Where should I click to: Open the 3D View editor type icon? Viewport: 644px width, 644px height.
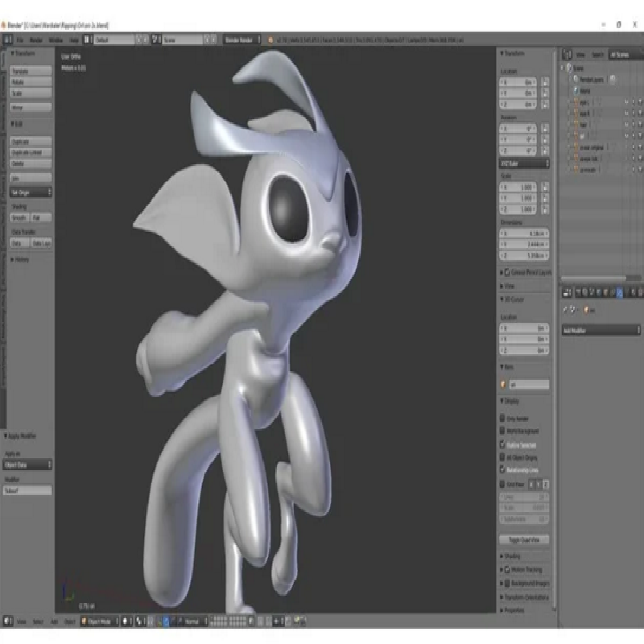pyautogui.click(x=7, y=621)
